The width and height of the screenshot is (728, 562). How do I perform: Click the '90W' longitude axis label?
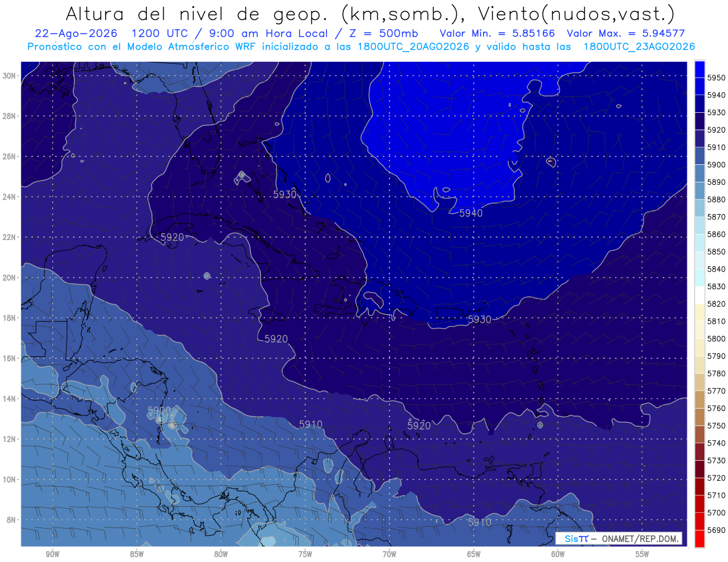tap(52, 555)
